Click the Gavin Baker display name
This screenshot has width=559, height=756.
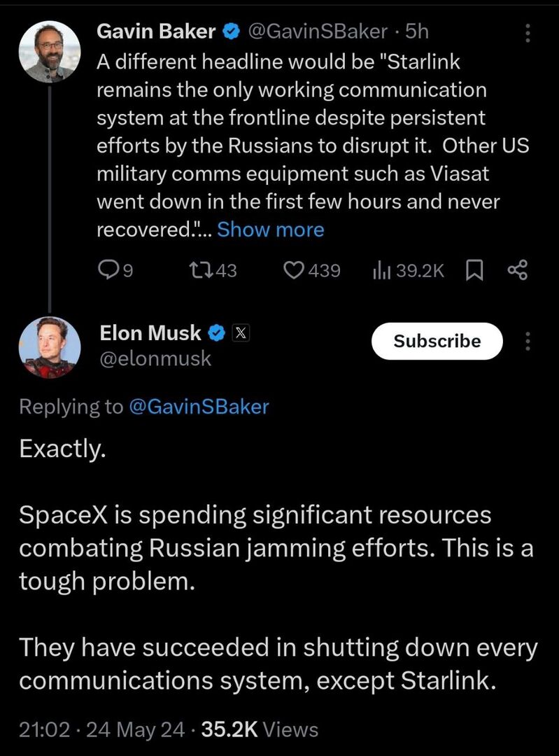coord(156,31)
